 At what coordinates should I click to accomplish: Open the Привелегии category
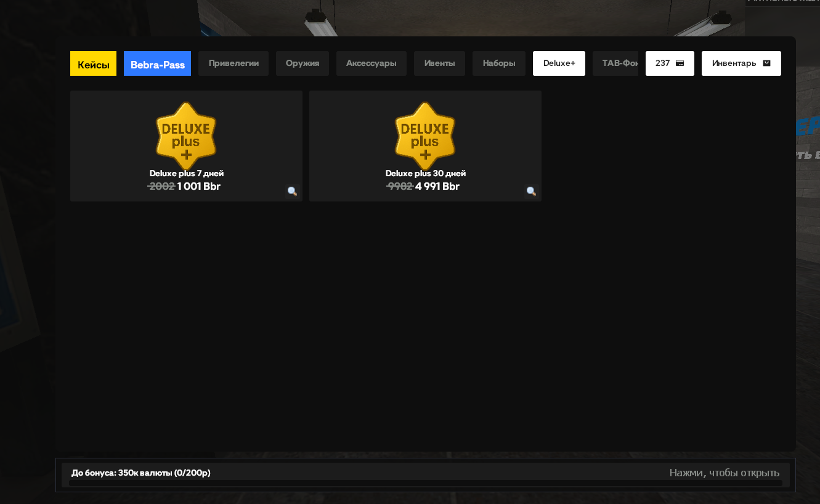point(233,63)
